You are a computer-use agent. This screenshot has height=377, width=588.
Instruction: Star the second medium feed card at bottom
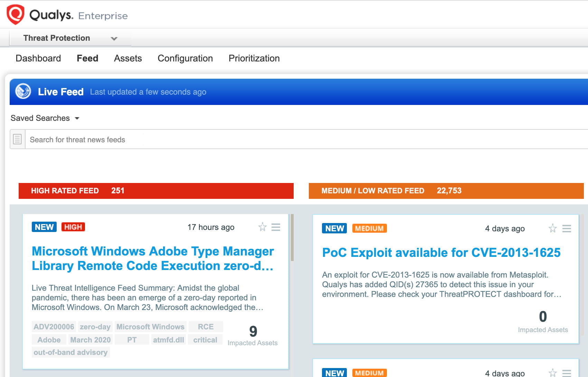point(553,373)
